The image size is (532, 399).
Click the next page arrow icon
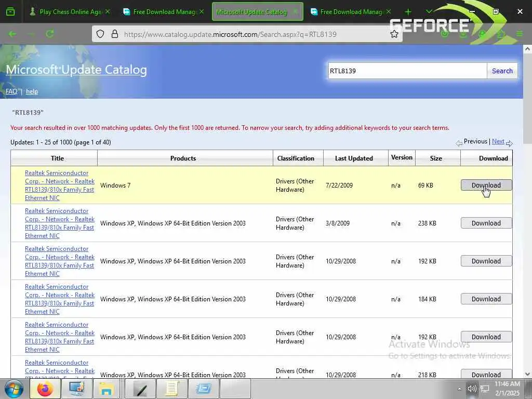509,143
